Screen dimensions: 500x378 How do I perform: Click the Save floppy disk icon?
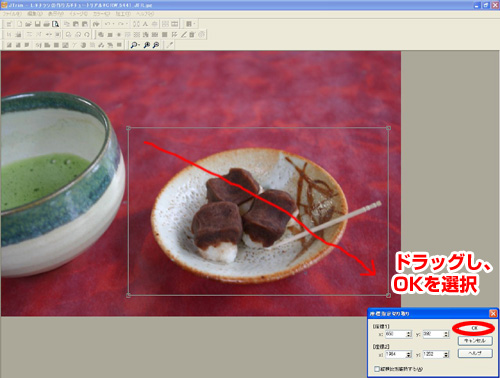38,24
